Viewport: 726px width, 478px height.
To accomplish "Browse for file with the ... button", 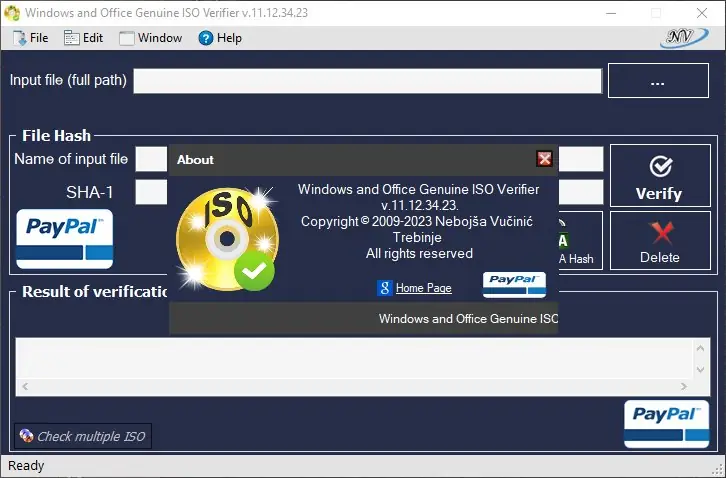I will point(658,81).
